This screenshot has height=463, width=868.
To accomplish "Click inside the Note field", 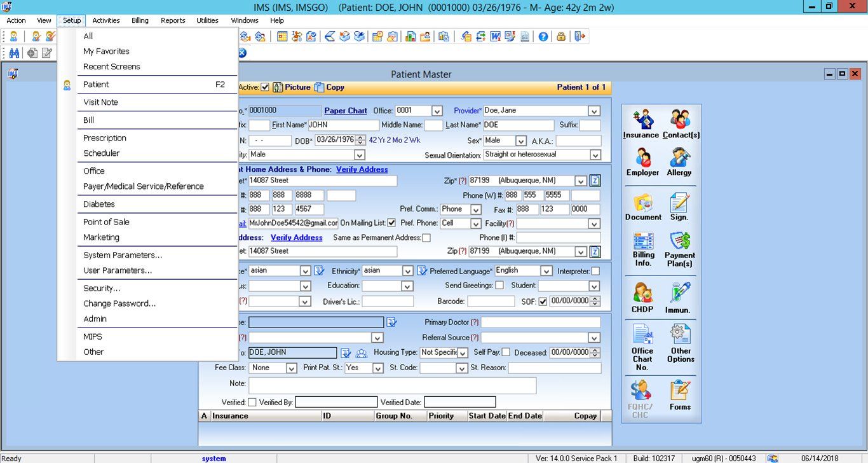I will click(x=394, y=385).
